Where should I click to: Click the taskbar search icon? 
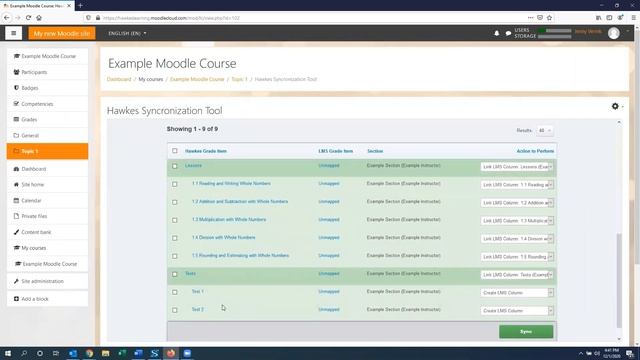coord(24,353)
